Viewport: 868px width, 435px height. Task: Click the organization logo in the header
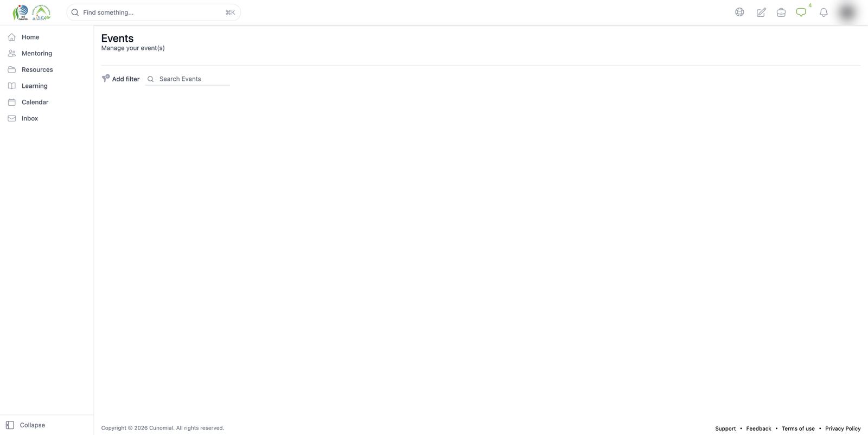point(31,12)
